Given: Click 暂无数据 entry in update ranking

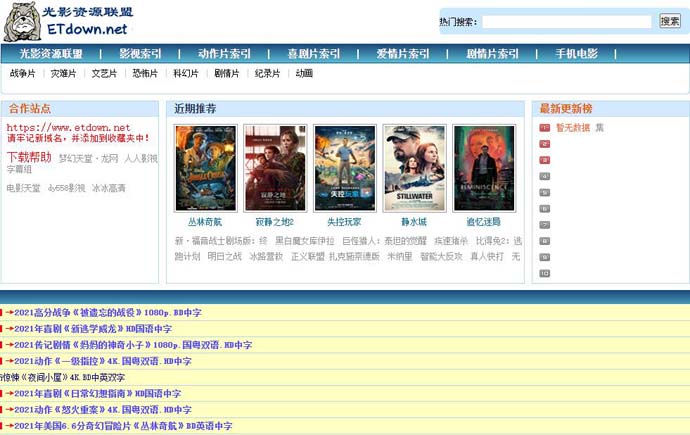Looking at the screenshot, I should (573, 128).
